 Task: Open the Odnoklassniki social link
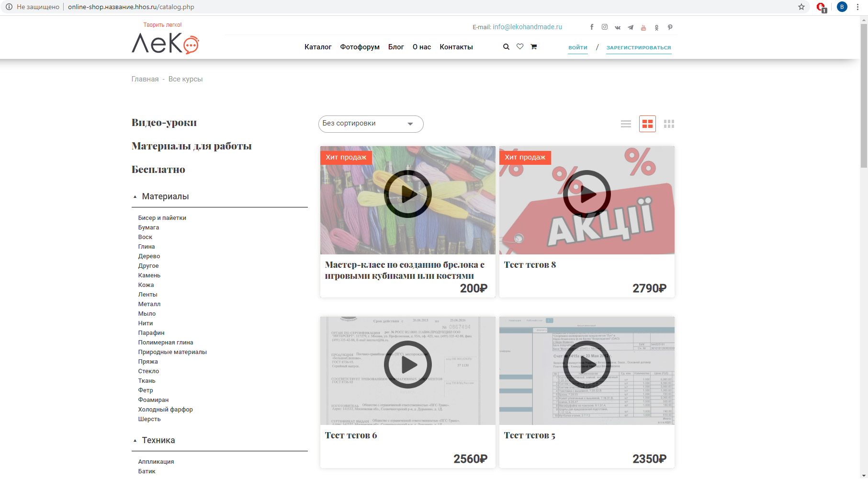[656, 27]
